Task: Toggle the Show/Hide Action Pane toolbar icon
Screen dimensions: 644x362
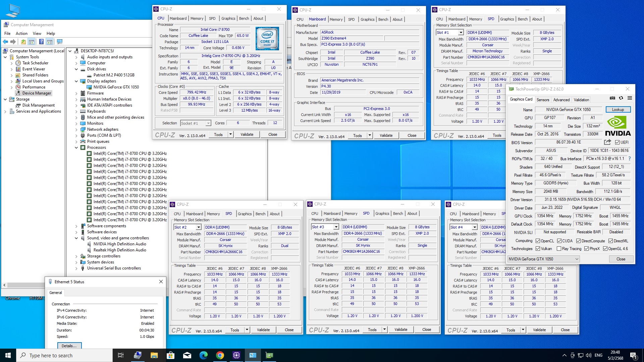Action: click(49, 42)
